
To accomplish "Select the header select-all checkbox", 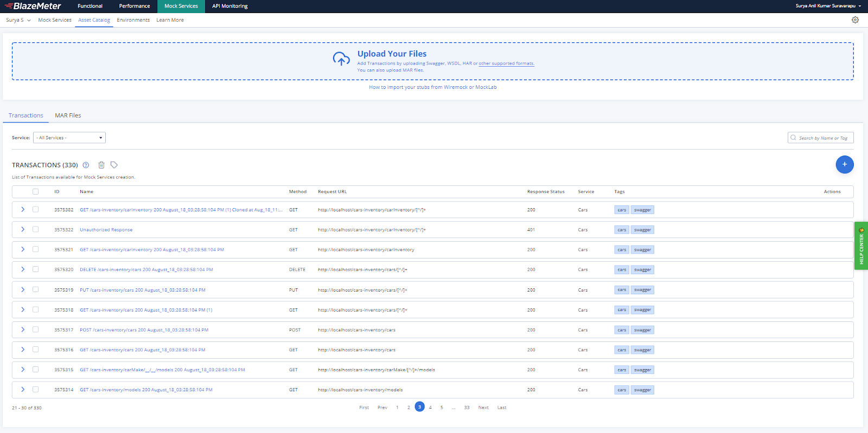I will (36, 191).
